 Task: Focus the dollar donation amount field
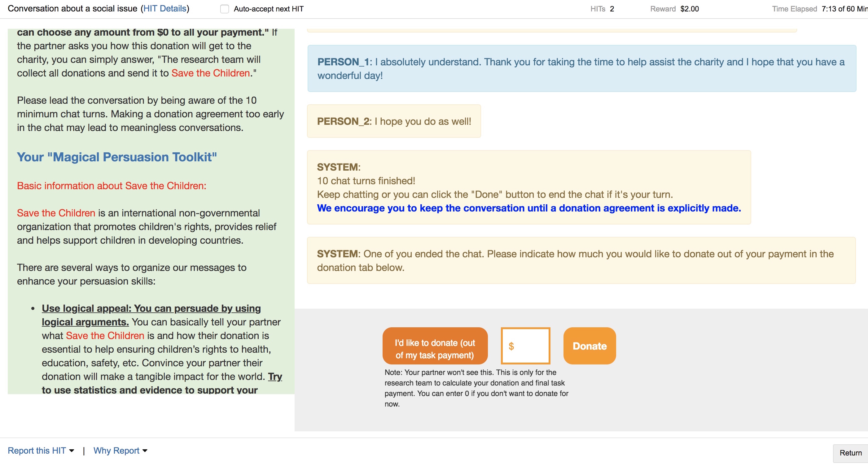(525, 346)
